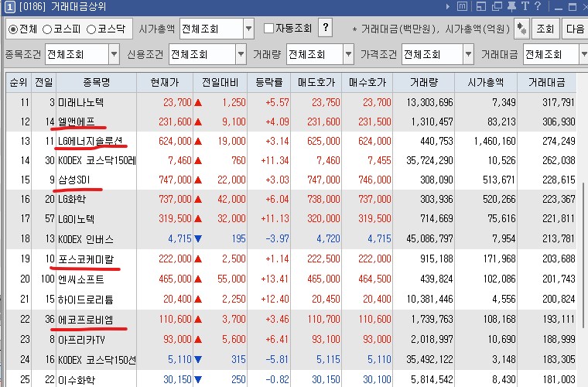Click the window number 1 icon in title bar
This screenshot has width=588, height=387.
(10, 7)
